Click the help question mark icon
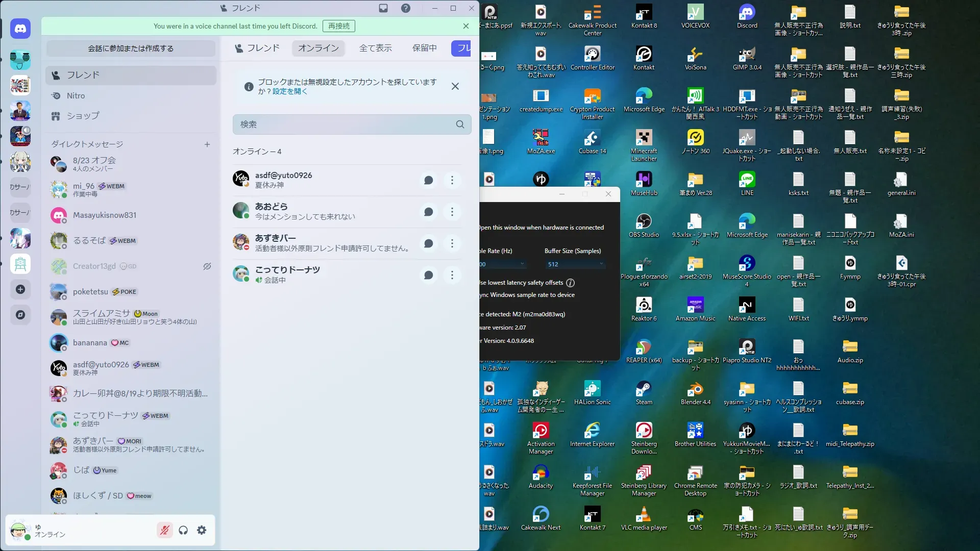Viewport: 980px width, 551px height. point(405,8)
